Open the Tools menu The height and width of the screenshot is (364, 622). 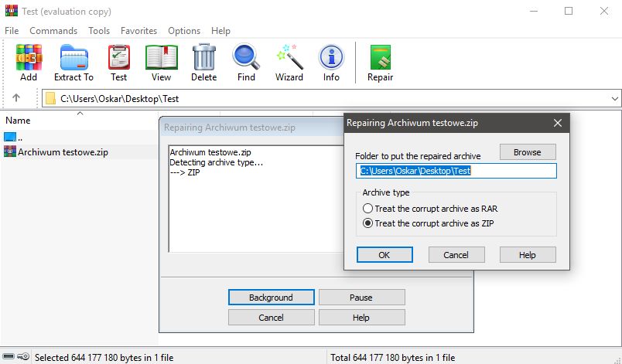pyautogui.click(x=99, y=30)
